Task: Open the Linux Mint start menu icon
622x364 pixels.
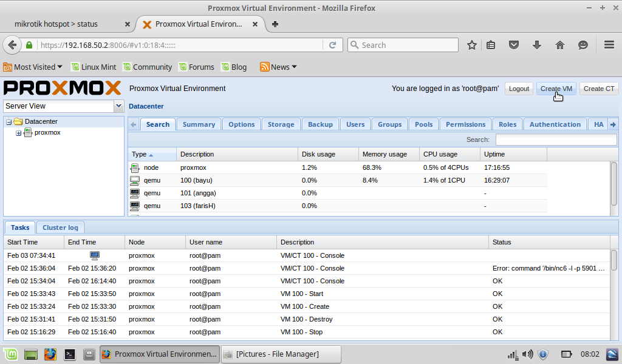Action: pos(11,354)
